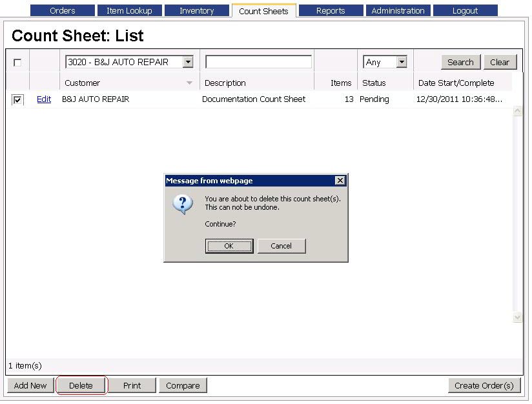Click the scrollbar down arrow in list

517,318
